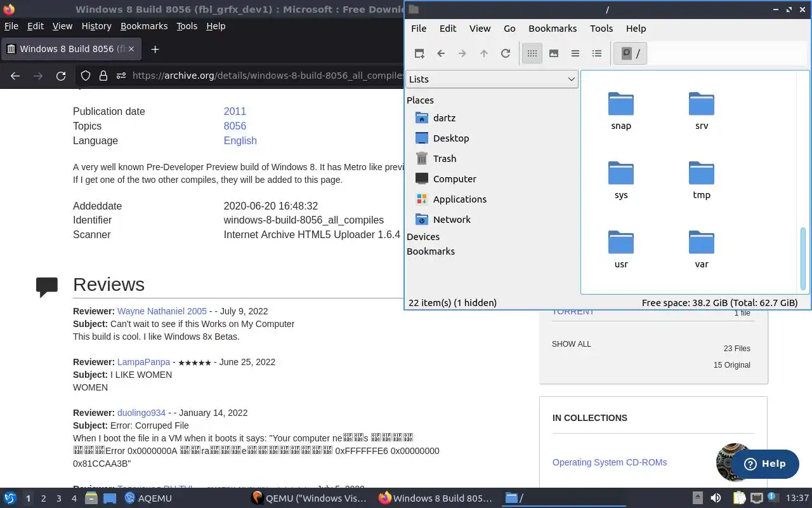The height and width of the screenshot is (508, 812).
Task: Click show desktop icon on panel
Action: pyautogui.click(x=110, y=498)
